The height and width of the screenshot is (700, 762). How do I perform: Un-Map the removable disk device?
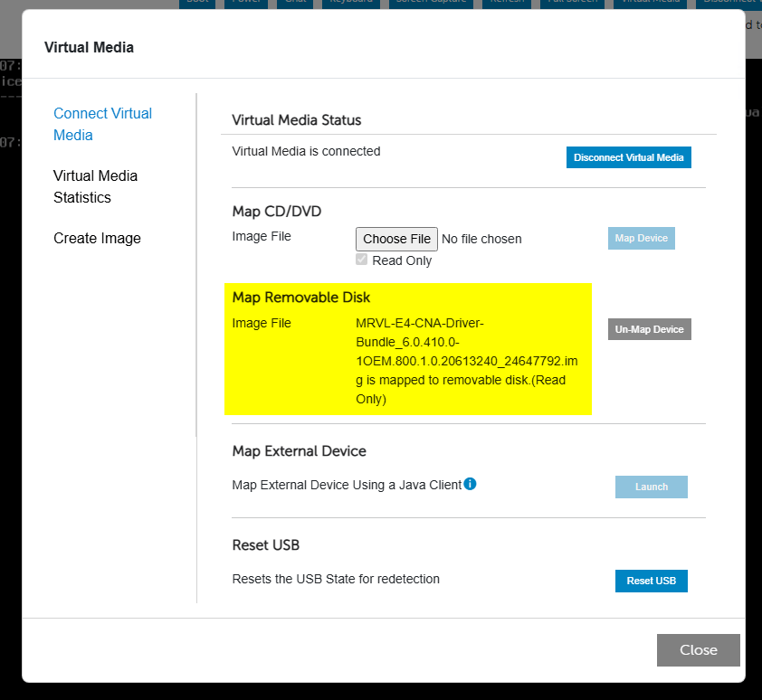[x=649, y=329]
